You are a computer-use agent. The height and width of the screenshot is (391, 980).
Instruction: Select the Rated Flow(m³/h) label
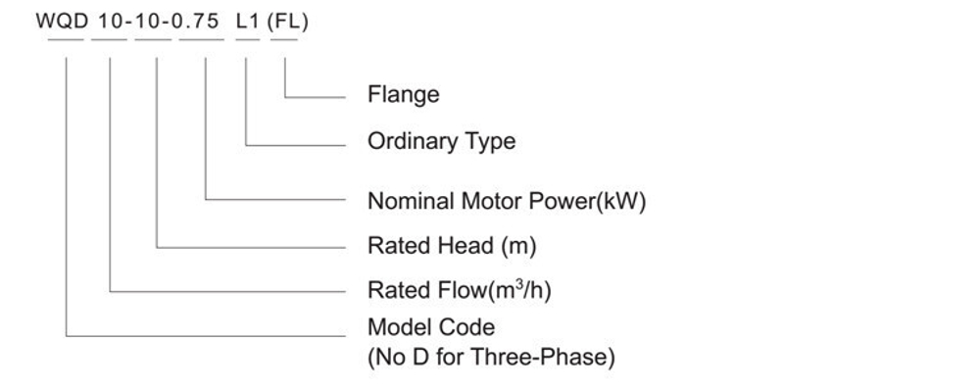pos(460,290)
